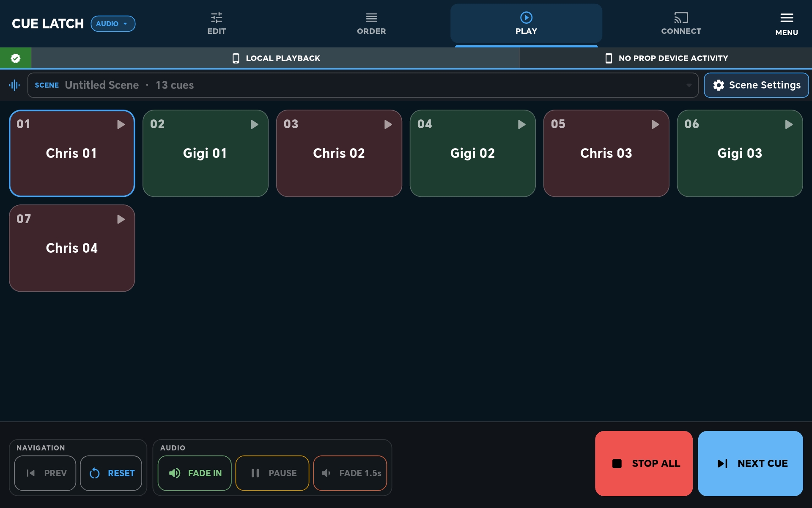The width and height of the screenshot is (812, 508).
Task: Play cue 01 with its play triangle
Action: click(121, 124)
